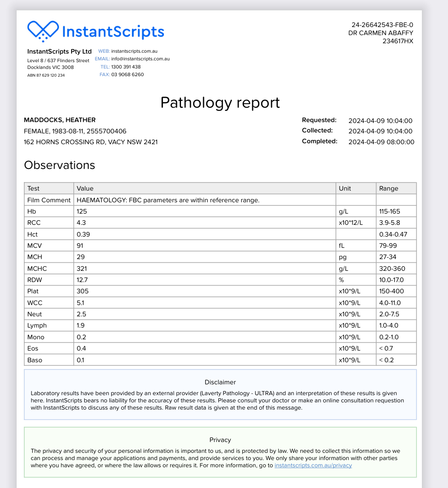Viewport: 448px width, 488px height.
Task: Click the Test column header
Action: [x=34, y=188]
